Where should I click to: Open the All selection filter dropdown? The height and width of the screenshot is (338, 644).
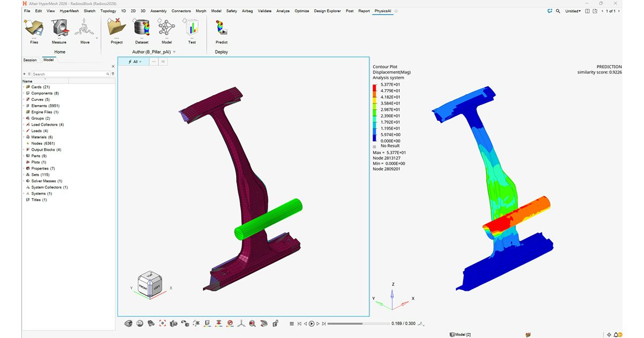pos(134,62)
